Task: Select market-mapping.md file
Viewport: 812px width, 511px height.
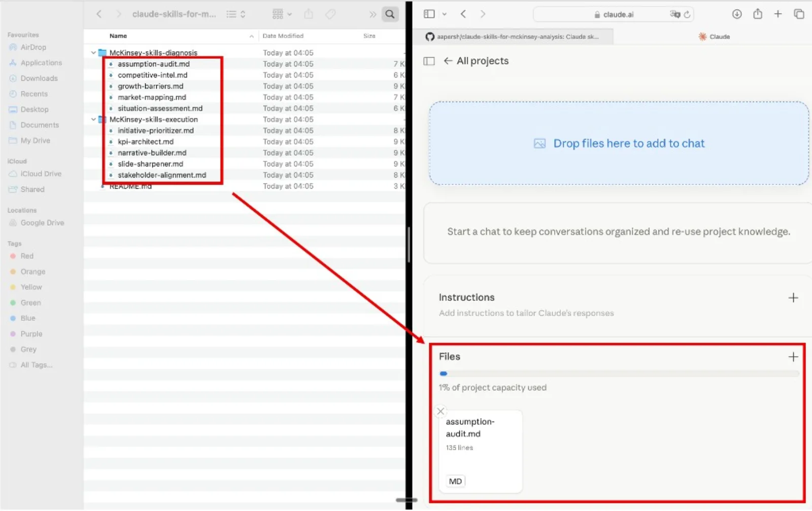Action: [x=152, y=97]
